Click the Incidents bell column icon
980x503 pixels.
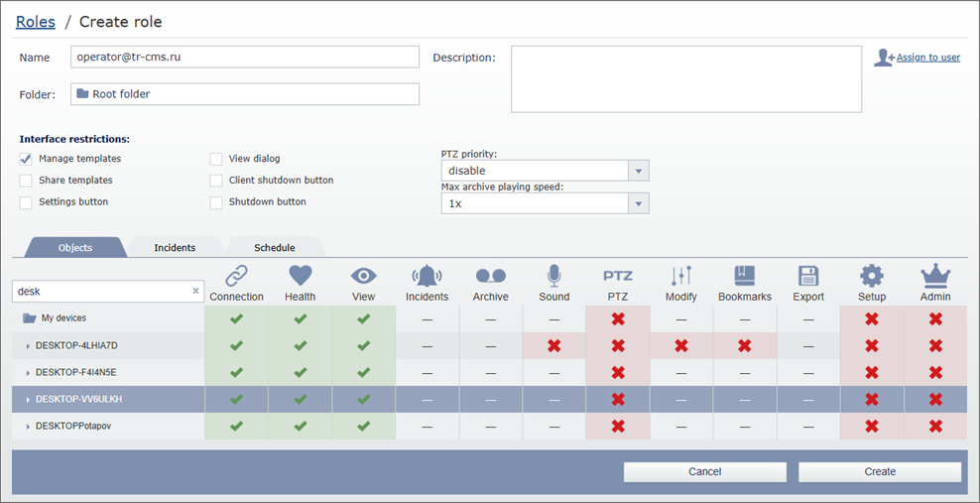coord(427,276)
